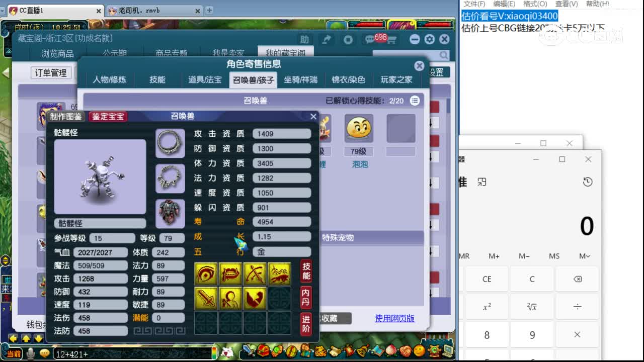Open the pet 进阶 panel
The height and width of the screenshot is (362, 644).
pyautogui.click(x=306, y=323)
